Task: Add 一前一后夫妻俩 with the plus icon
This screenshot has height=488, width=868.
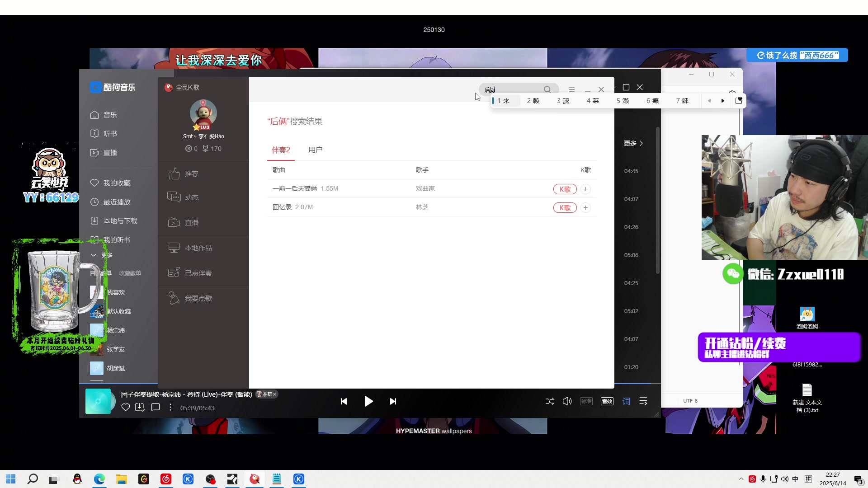Action: coord(585,189)
